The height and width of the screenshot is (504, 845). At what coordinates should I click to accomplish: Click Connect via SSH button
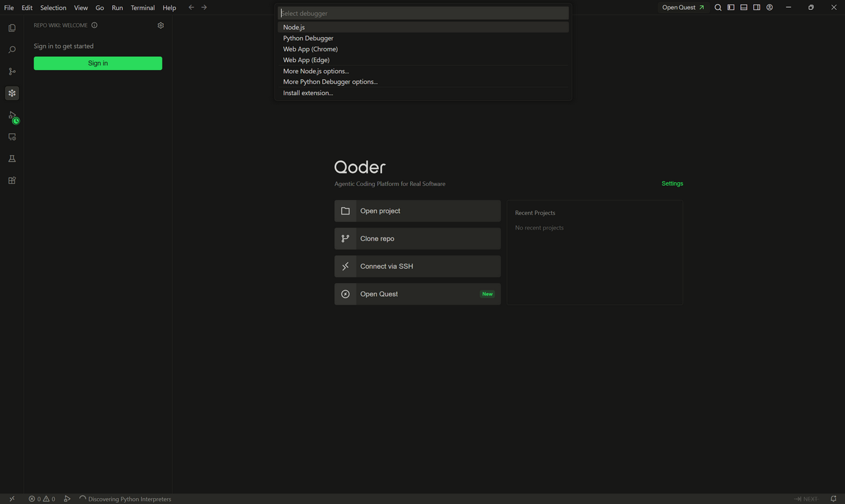(417, 267)
